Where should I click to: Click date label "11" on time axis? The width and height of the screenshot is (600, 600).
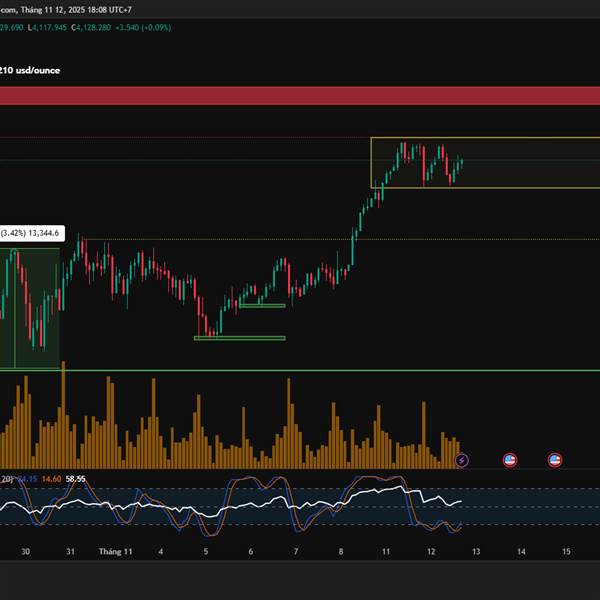[386, 551]
